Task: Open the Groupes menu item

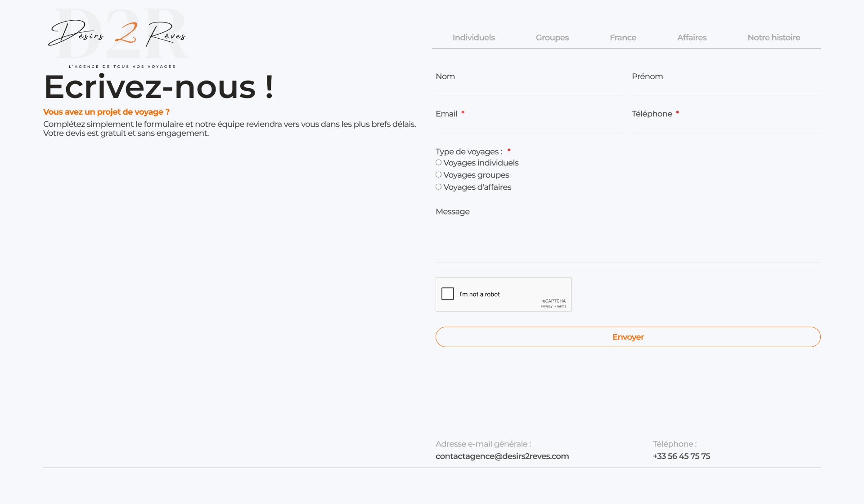Action: 552,38
